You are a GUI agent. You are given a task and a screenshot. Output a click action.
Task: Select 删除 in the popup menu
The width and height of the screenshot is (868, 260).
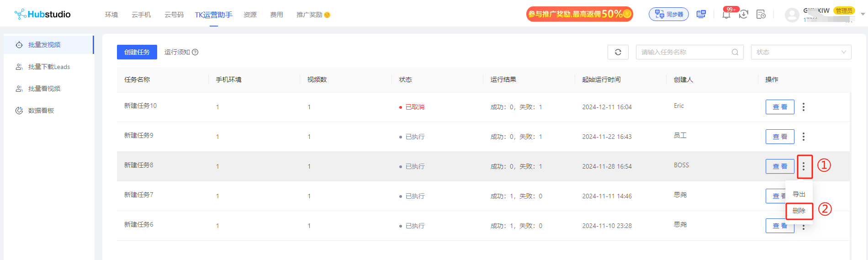tap(799, 211)
